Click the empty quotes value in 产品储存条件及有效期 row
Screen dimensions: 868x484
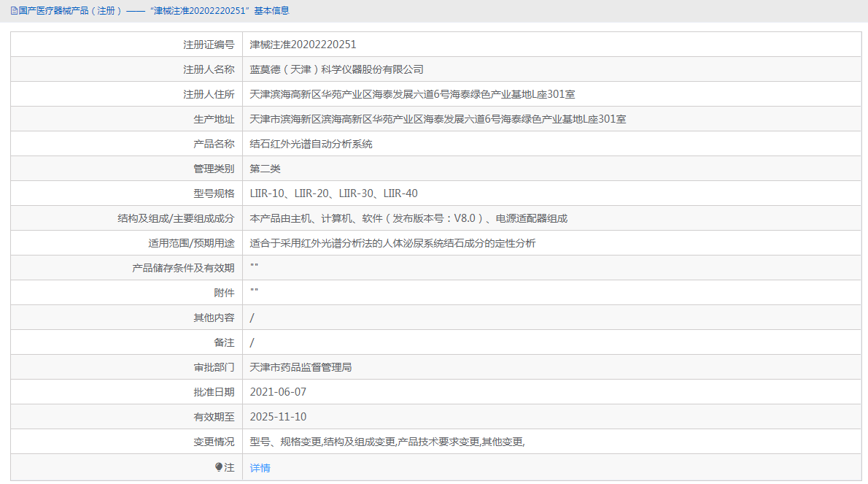pos(254,266)
